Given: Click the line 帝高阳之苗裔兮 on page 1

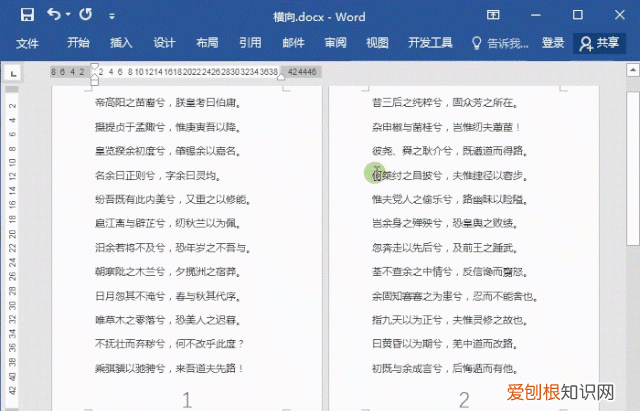Looking at the screenshot, I should [167, 102].
